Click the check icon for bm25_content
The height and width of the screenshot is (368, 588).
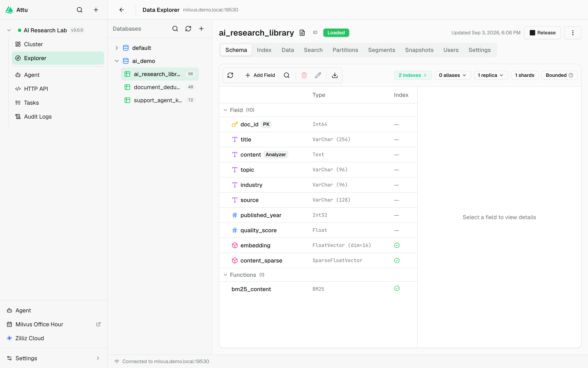(x=397, y=288)
